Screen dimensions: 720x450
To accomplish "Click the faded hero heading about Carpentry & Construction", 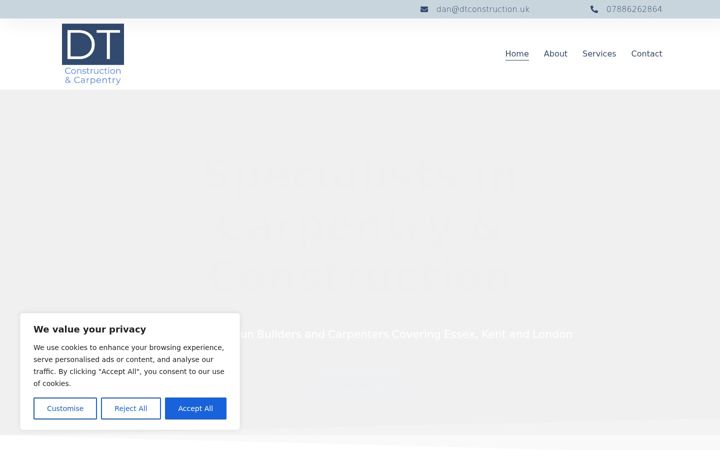I will pos(360,225).
